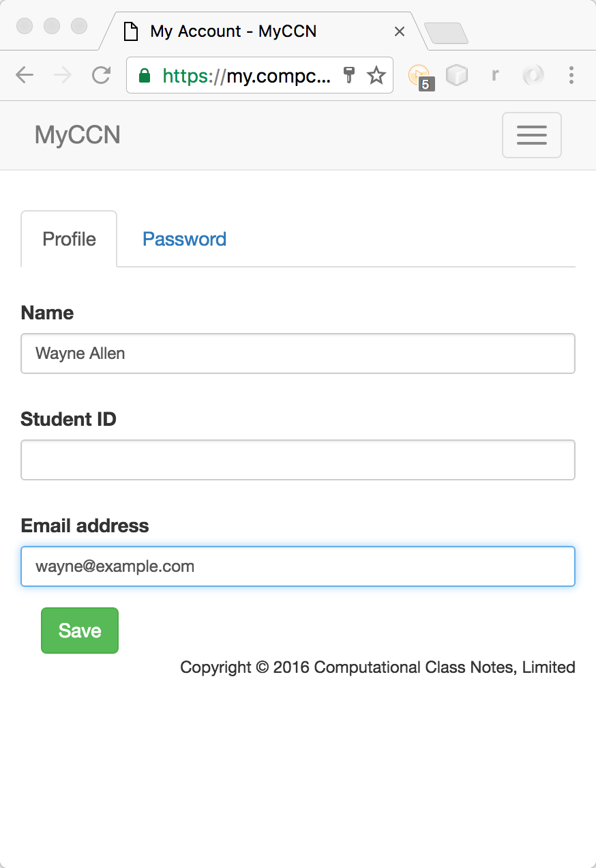The image size is (596, 868).
Task: Click the green padlock security icon
Action: [144, 75]
